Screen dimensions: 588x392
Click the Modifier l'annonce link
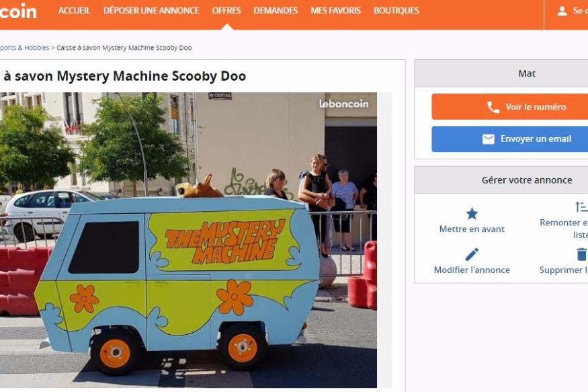coord(472,270)
